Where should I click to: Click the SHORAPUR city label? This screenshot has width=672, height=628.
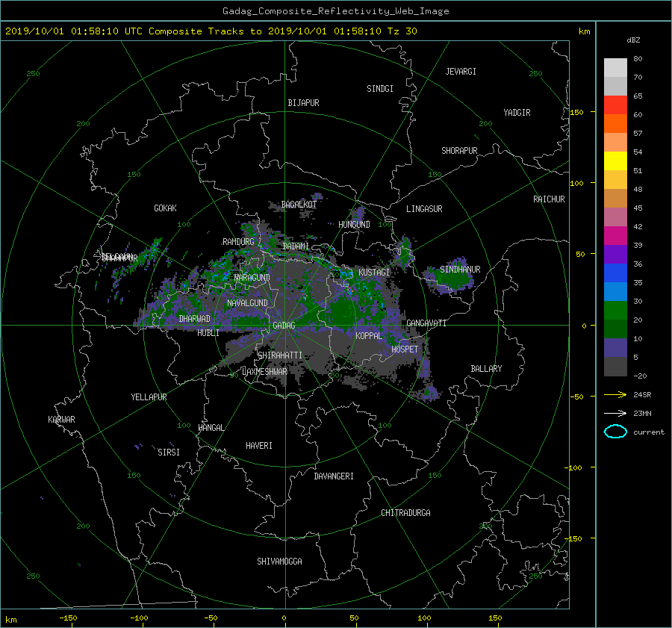tap(459, 151)
